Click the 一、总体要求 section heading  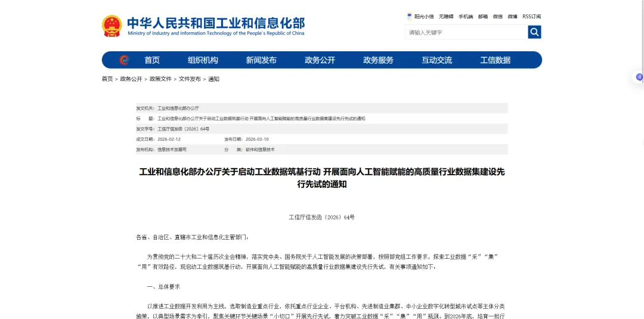point(163,287)
